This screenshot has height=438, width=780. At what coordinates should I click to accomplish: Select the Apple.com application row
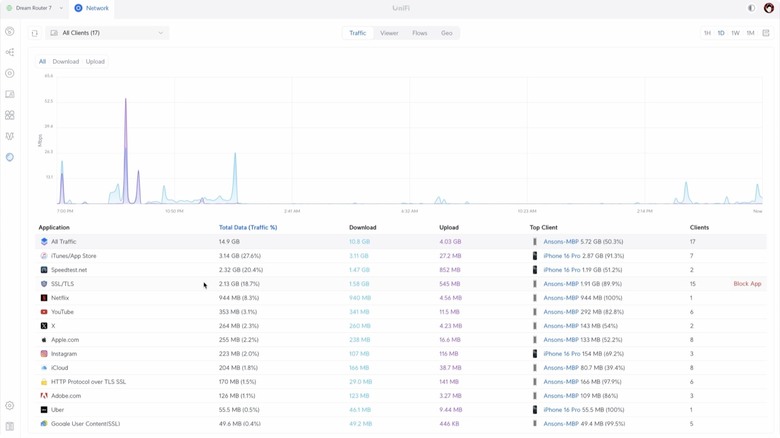click(400, 339)
